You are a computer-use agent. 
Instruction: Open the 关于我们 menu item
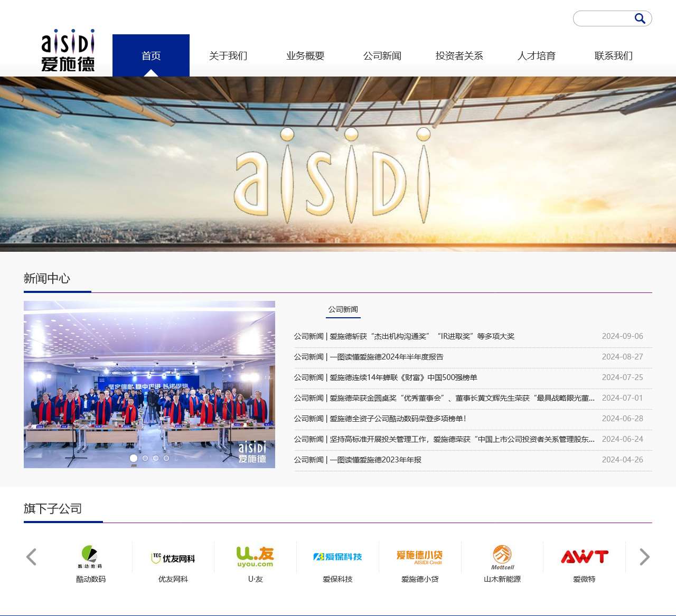pos(228,55)
